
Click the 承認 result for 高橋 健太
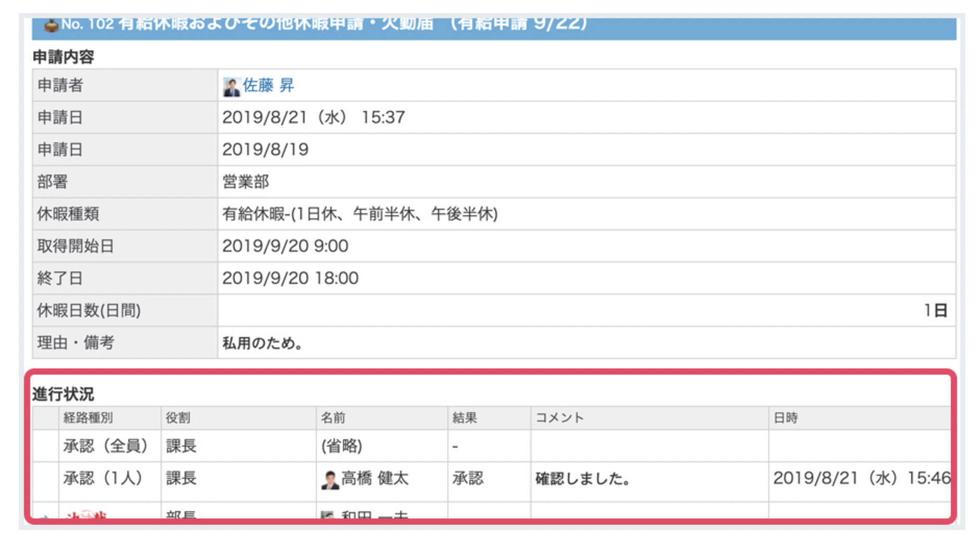click(468, 478)
